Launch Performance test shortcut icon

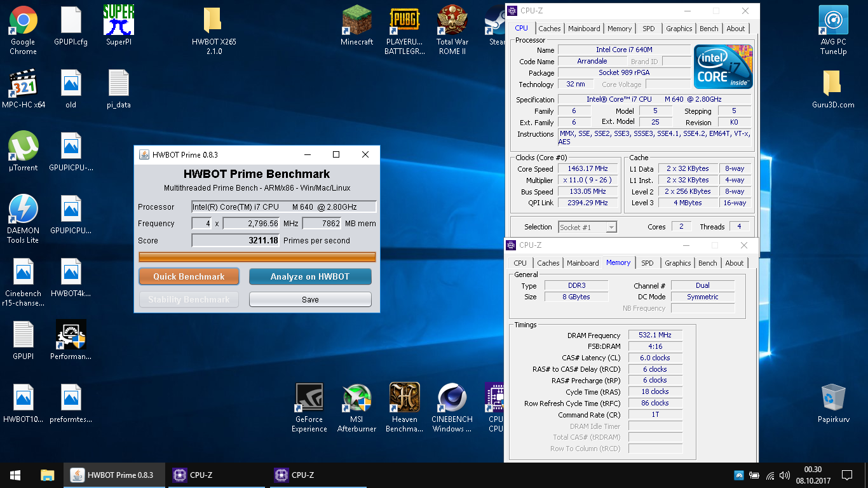(x=71, y=340)
